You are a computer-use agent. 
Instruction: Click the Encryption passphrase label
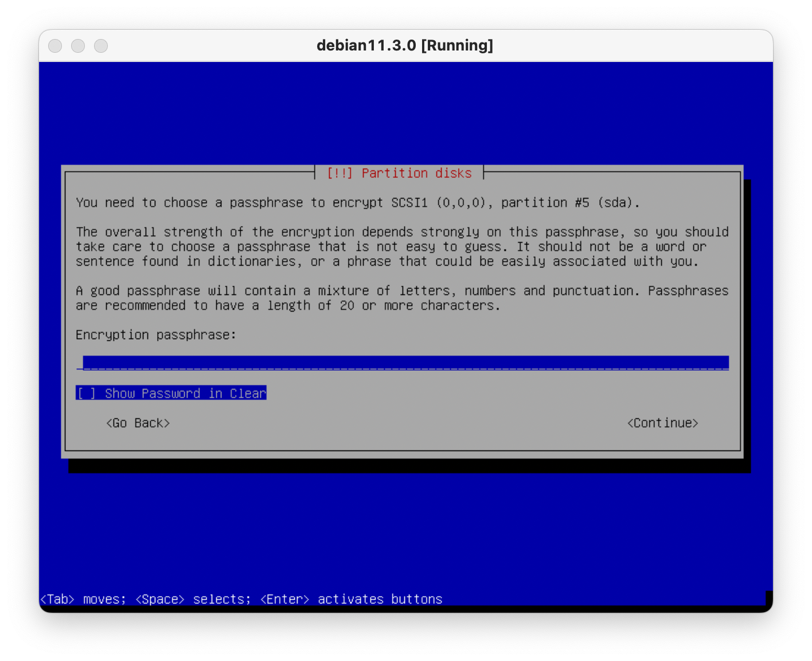click(155, 335)
